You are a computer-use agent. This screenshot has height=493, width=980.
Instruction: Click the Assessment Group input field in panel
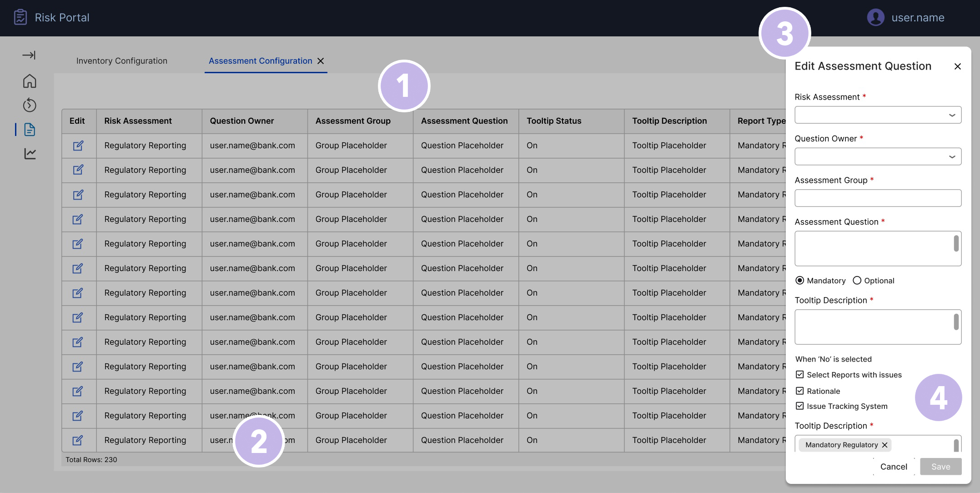pyautogui.click(x=878, y=198)
